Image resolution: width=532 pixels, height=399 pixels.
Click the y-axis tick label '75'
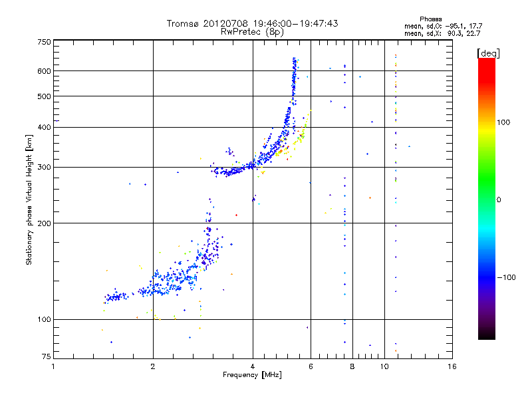(x=47, y=356)
